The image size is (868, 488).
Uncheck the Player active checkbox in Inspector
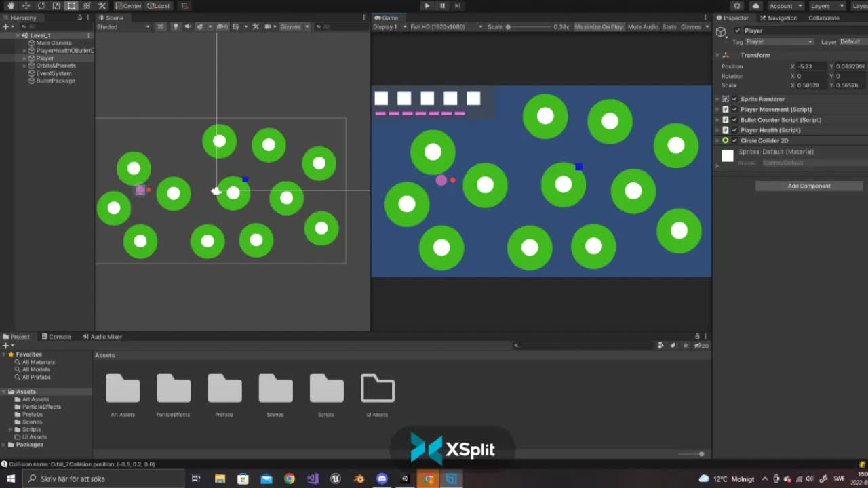pos(736,30)
